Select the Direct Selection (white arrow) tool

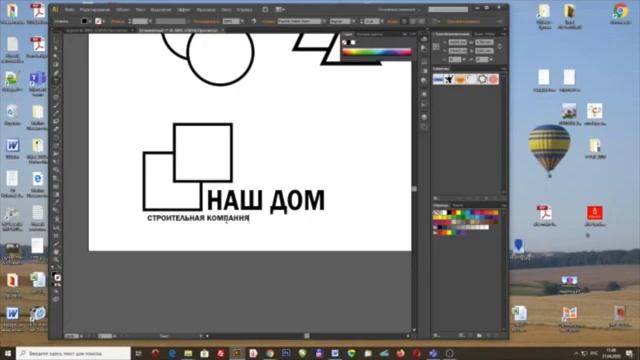point(56,48)
